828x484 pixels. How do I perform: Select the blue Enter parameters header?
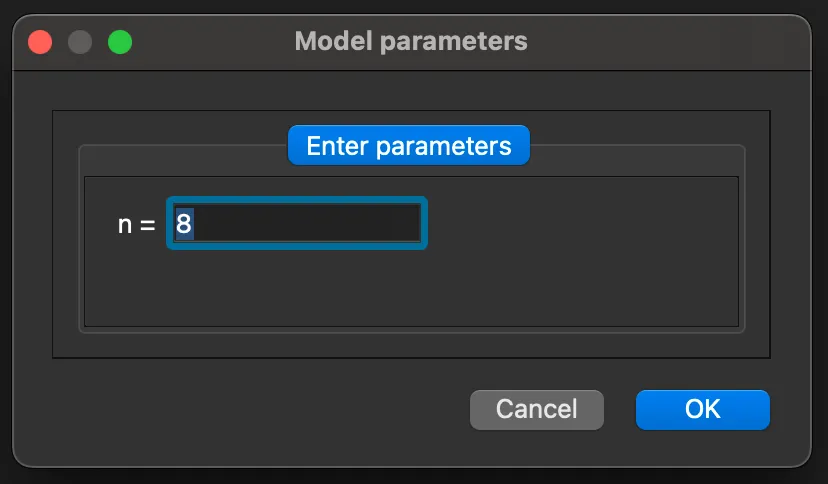coord(408,146)
